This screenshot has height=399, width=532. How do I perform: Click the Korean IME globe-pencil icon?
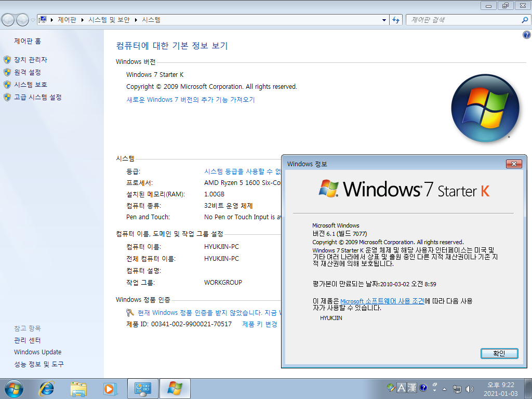tap(391, 388)
